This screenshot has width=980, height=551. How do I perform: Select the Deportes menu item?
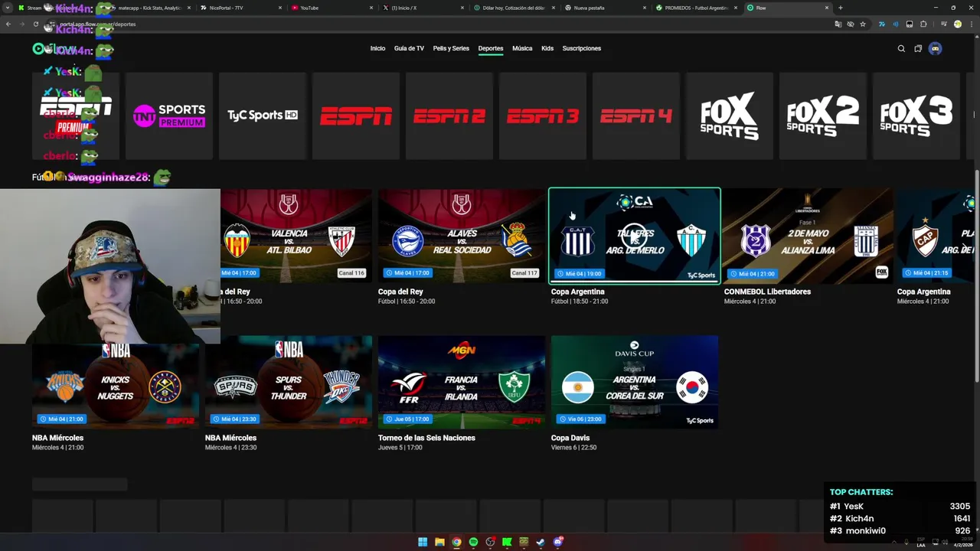pos(491,48)
